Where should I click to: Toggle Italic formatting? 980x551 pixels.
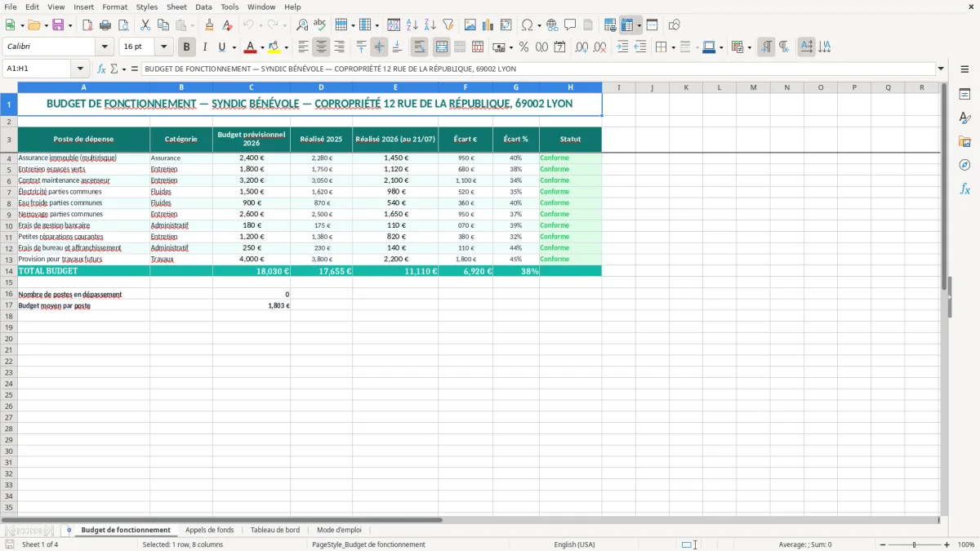[x=205, y=47]
